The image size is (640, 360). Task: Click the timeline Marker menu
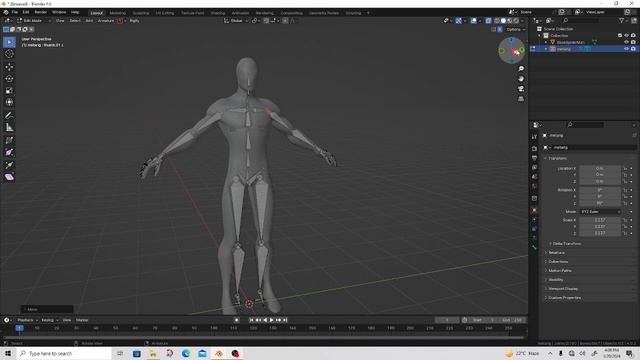82,320
